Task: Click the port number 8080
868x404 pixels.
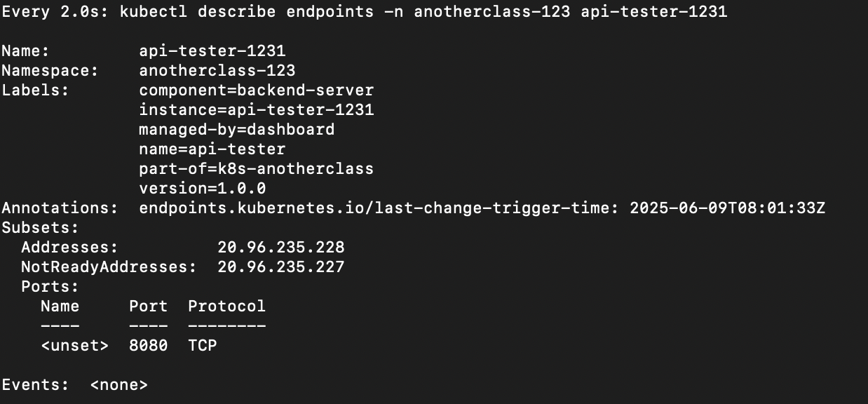Action: pyautogui.click(x=148, y=346)
